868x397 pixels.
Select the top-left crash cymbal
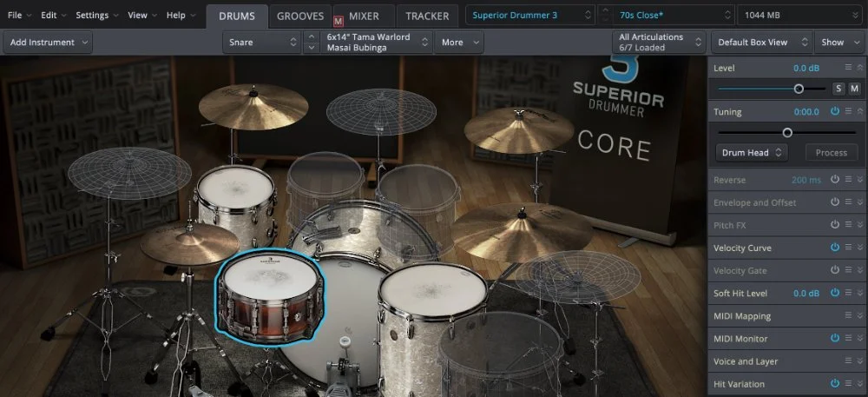click(253, 106)
